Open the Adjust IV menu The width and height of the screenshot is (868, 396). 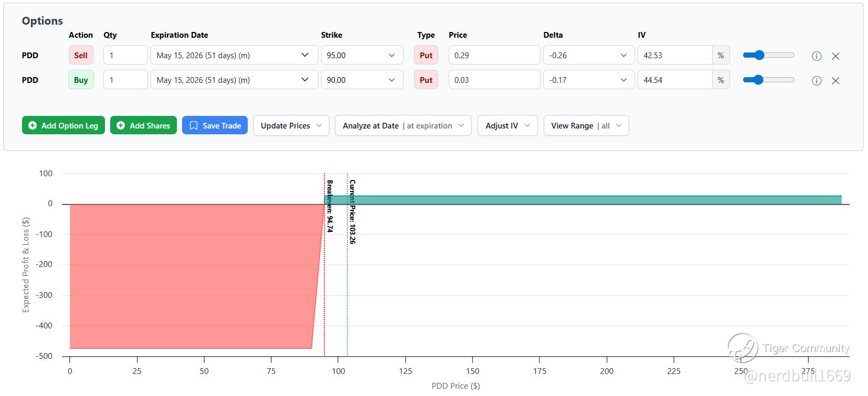pos(507,126)
